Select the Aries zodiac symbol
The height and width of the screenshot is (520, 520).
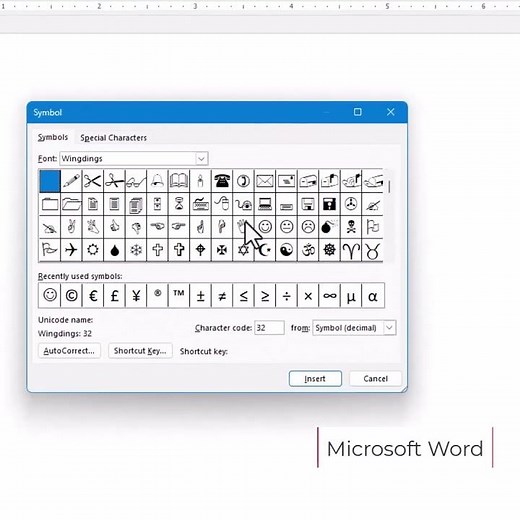pyautogui.click(x=351, y=250)
